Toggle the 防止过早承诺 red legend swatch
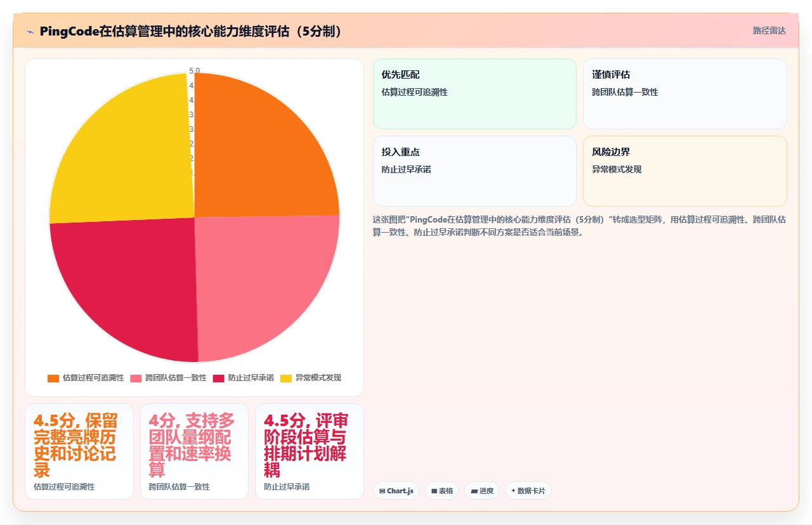 (x=219, y=378)
